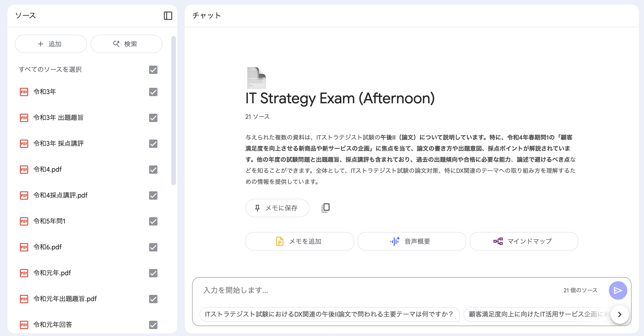The width and height of the screenshot is (644, 336).
Task: Click the PDF icon beside 令和元年出題趣旨.pdf
Action: [24, 299]
